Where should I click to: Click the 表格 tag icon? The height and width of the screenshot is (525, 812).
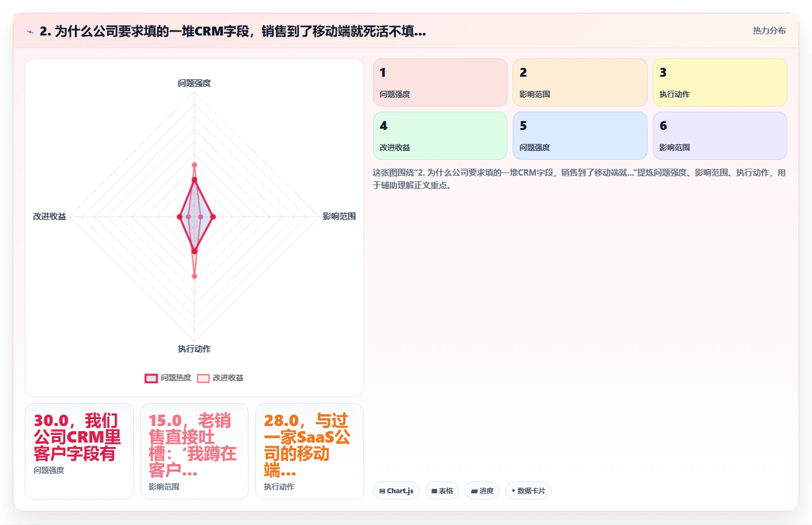tap(434, 491)
